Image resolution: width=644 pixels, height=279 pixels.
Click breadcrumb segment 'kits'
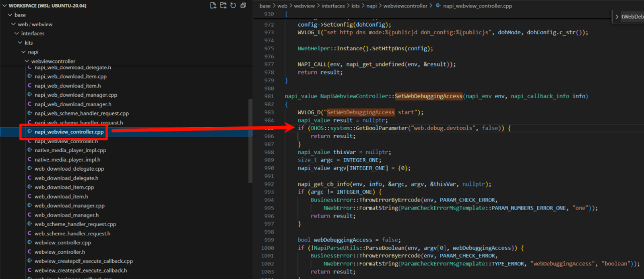pyautogui.click(x=355, y=6)
